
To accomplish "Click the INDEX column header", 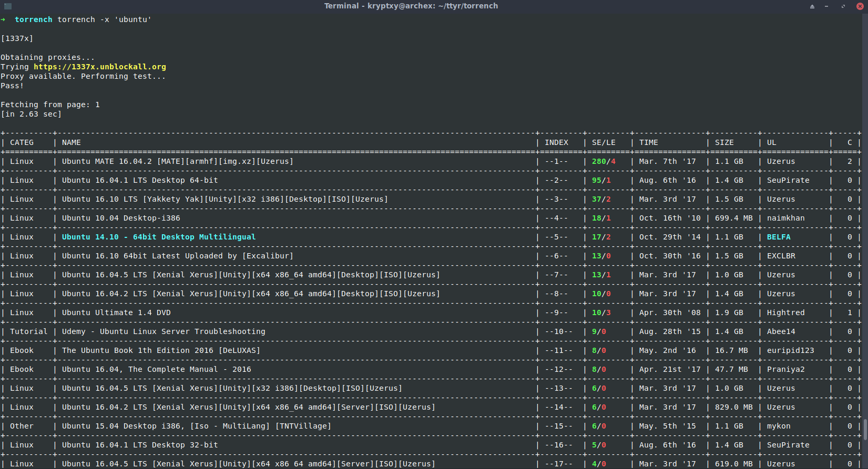I will tap(557, 142).
